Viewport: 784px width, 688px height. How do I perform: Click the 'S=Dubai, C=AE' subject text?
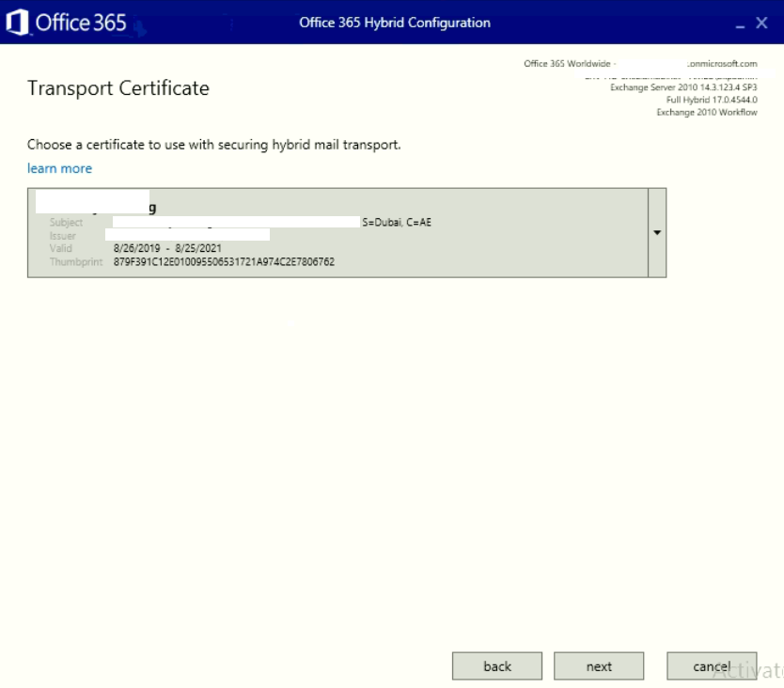(x=397, y=223)
